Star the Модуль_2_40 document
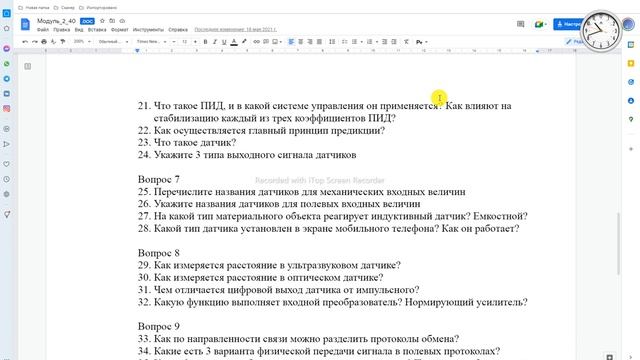Screen dimensions: 640x360 point(102,21)
